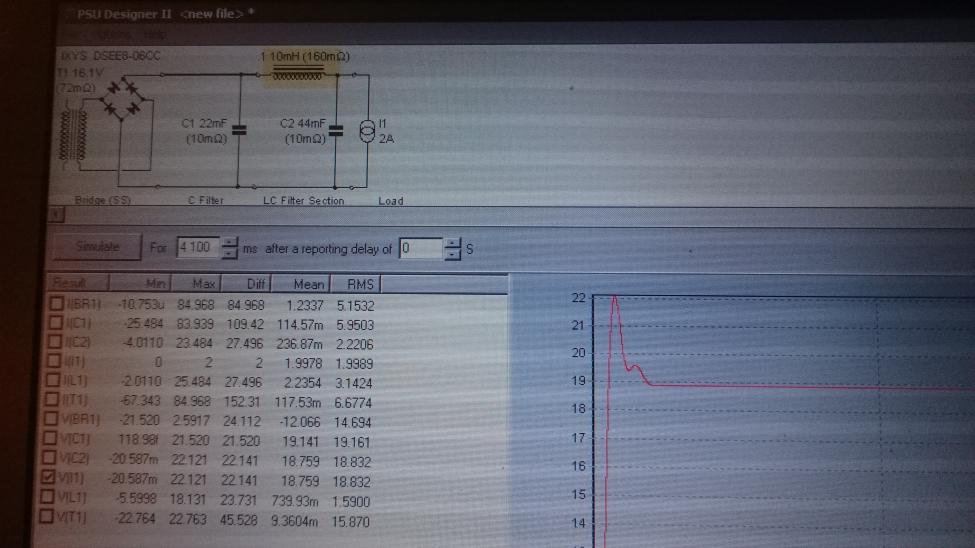This screenshot has height=548, width=975.
Task: Enable the V(C1) trace checkbox
Action: (x=50, y=438)
